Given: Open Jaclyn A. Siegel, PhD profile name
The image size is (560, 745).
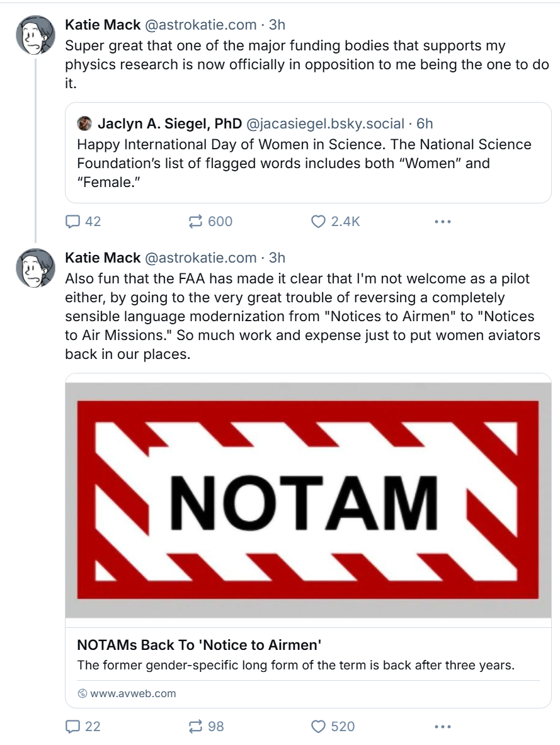Looking at the screenshot, I should pos(169,123).
